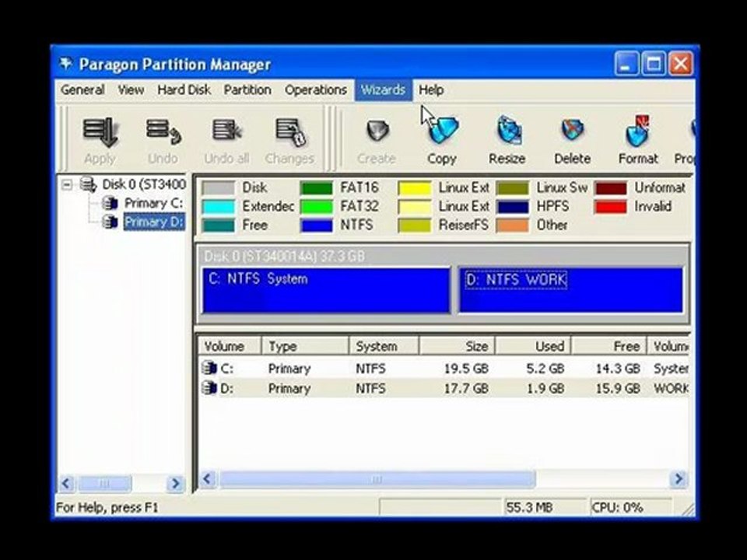Open the View menu
This screenshot has height=560, width=747.
click(131, 90)
